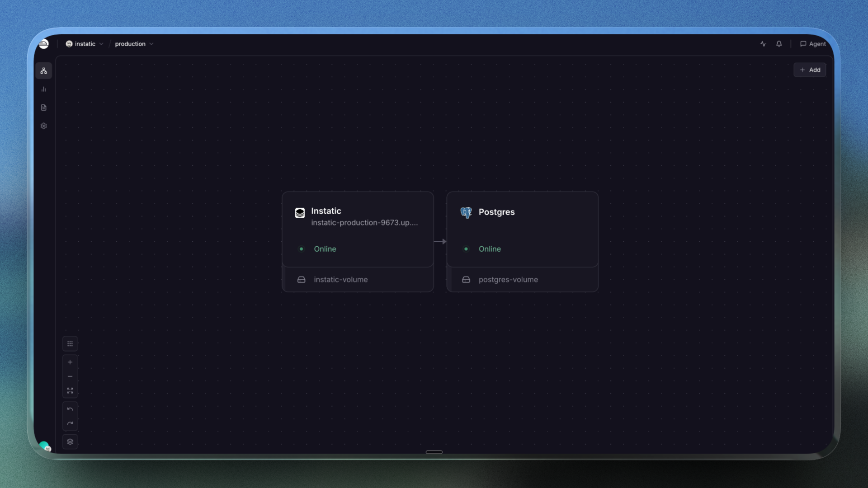Select the architecture canvas sidebar icon
868x488 pixels.
44,70
